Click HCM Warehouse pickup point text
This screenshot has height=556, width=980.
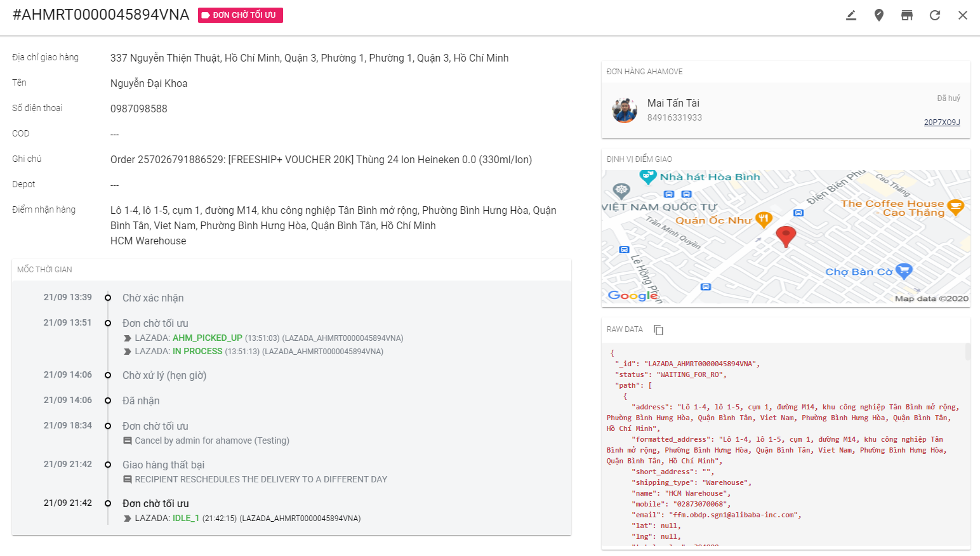[x=149, y=241]
